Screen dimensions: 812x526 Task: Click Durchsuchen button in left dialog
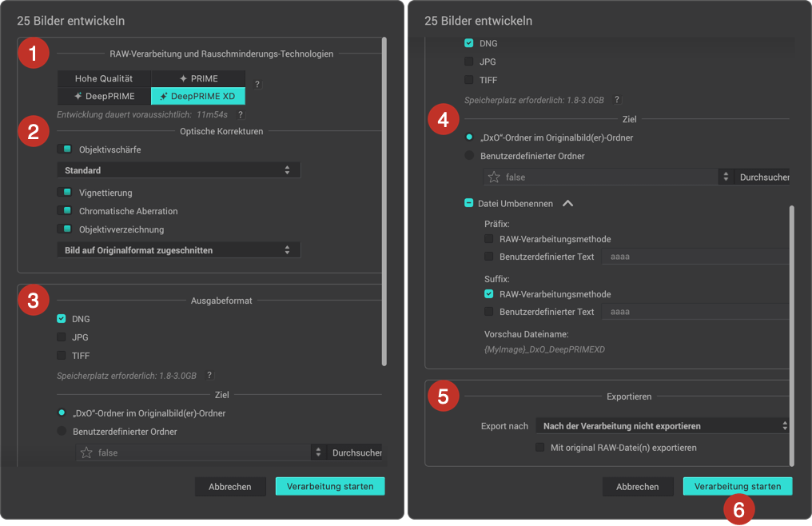pos(356,452)
